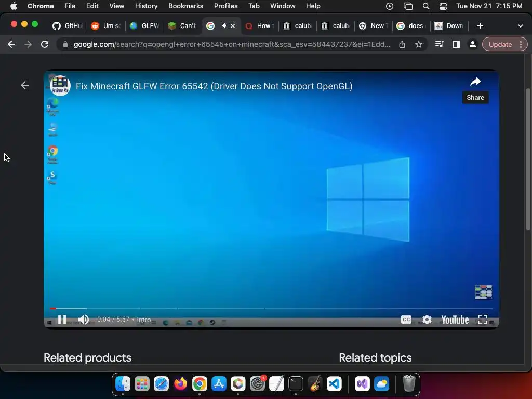Open Chrome profile avatar
The height and width of the screenshot is (399, 532).
click(x=472, y=44)
